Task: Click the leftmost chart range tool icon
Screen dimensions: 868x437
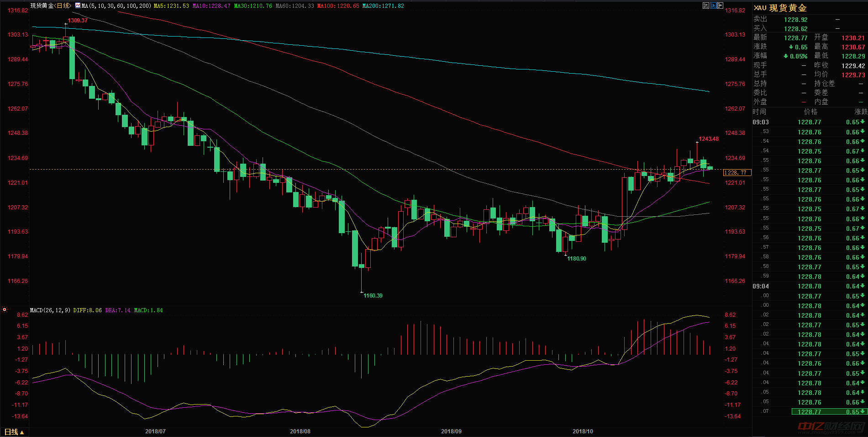Action: click(705, 5)
